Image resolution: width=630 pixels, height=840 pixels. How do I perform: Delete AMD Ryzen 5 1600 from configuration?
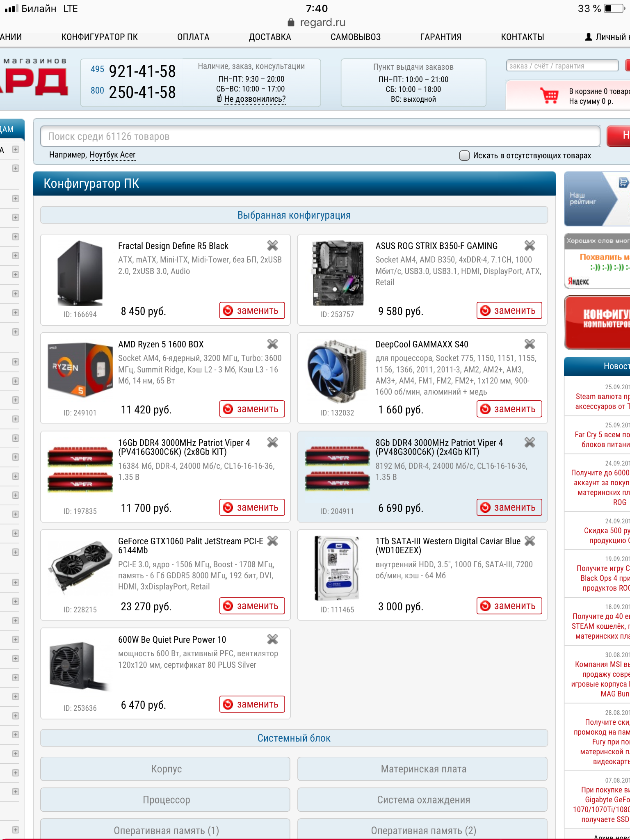pyautogui.click(x=272, y=344)
